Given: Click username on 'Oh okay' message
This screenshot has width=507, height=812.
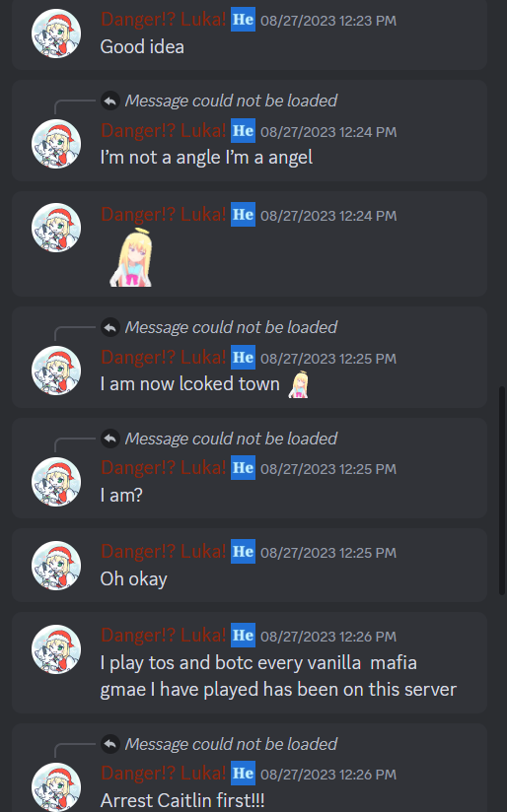Looking at the screenshot, I should tap(164, 552).
